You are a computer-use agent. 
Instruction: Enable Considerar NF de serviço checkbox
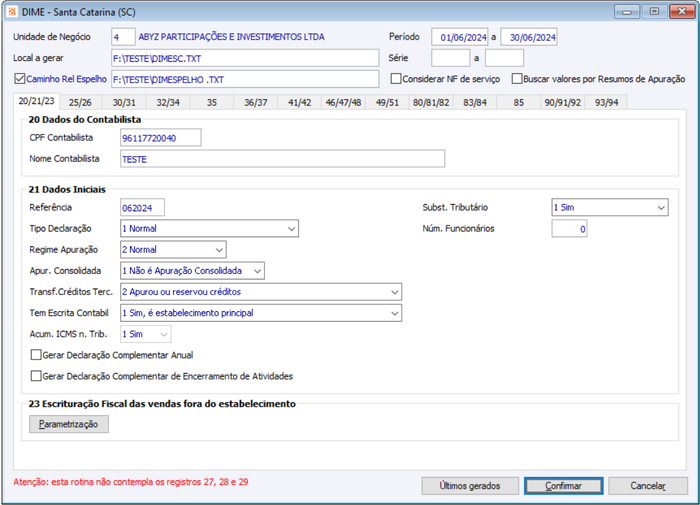coord(396,79)
